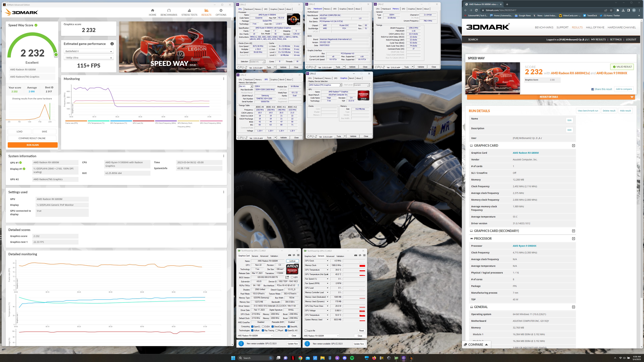Open the Estimated game performance info icon

click(112, 44)
